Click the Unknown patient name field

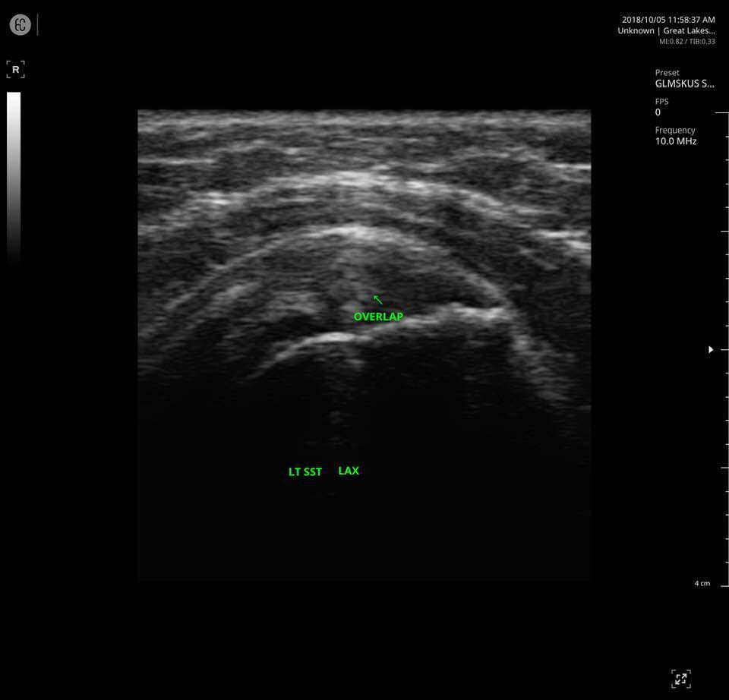636,30
